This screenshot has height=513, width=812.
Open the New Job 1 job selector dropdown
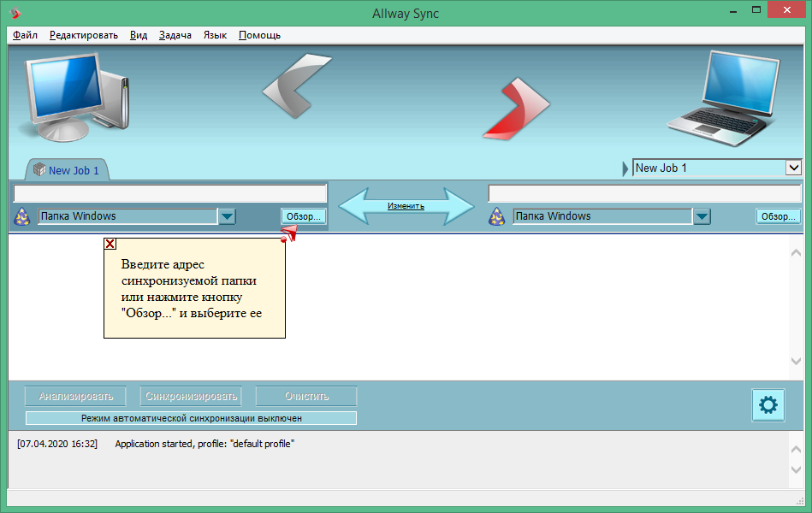click(793, 168)
